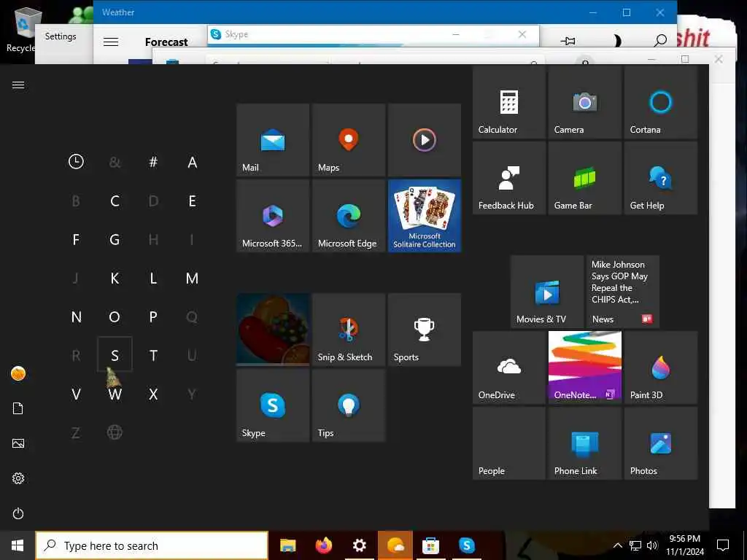
Task: Launch Snip & Sketch tile
Action: coord(349,330)
